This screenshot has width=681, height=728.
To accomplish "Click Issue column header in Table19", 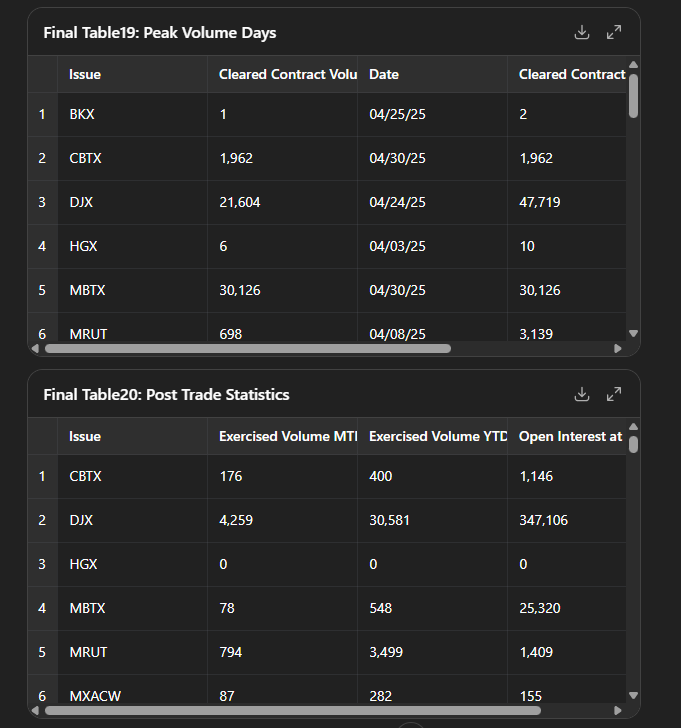I will 132,74.
